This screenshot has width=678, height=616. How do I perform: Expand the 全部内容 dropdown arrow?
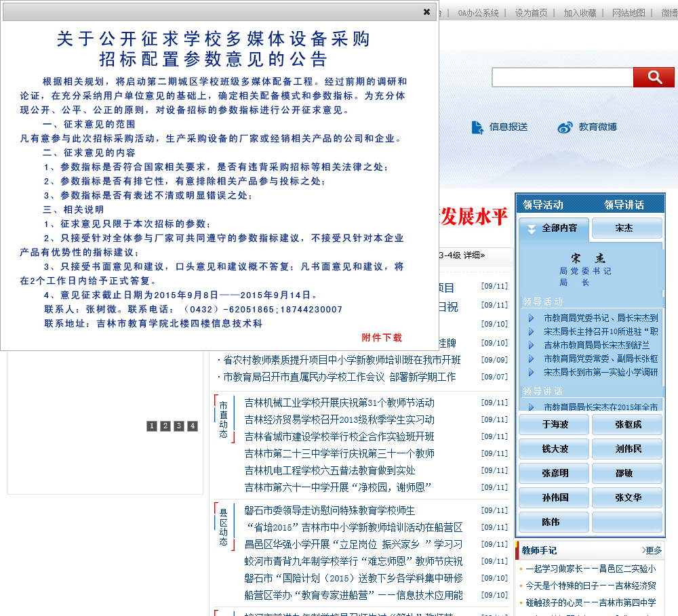tap(532, 228)
